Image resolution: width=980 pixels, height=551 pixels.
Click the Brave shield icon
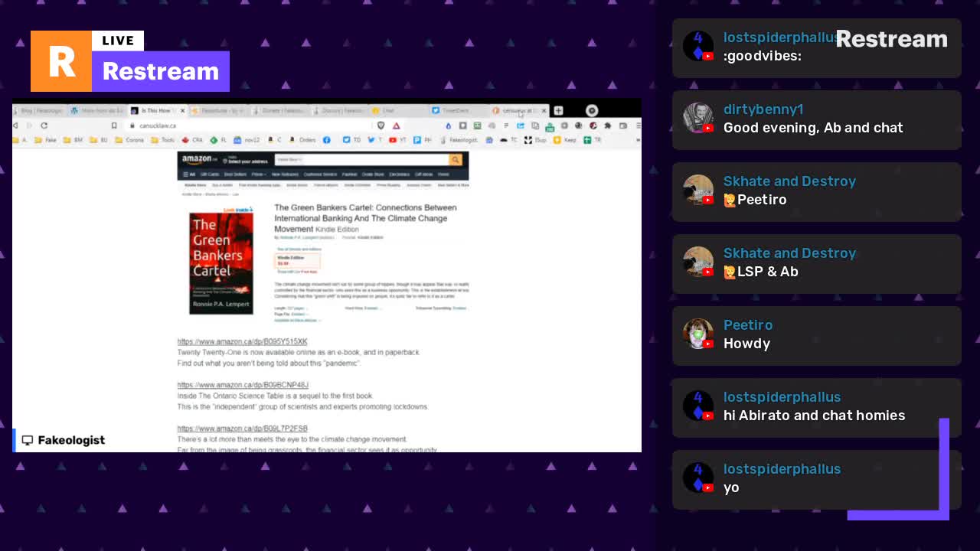(x=381, y=126)
